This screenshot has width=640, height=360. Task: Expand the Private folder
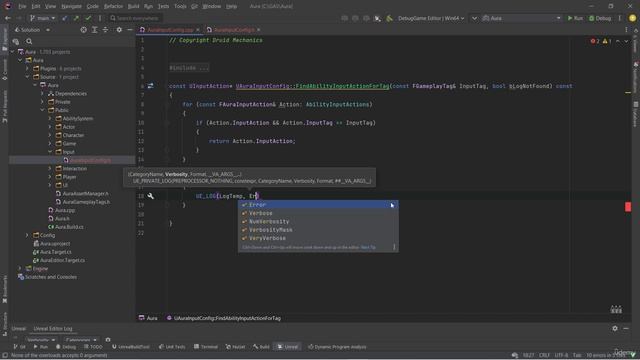tap(42, 102)
